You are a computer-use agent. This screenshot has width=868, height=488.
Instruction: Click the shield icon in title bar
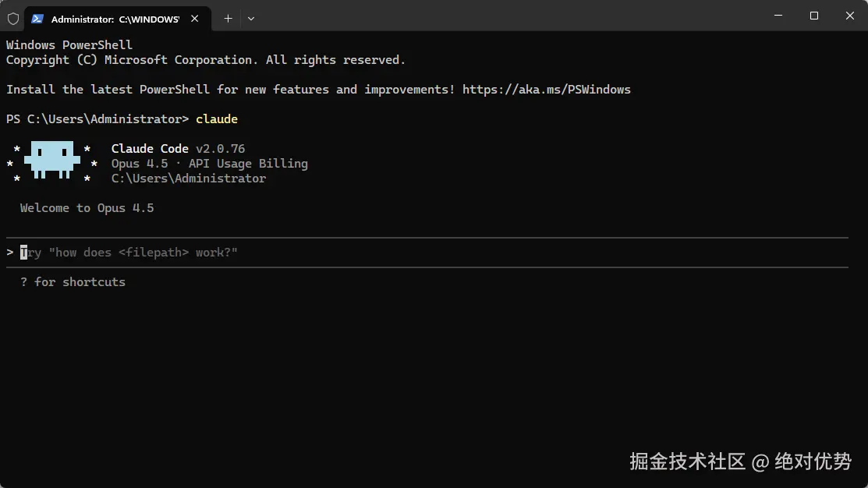pos(13,18)
